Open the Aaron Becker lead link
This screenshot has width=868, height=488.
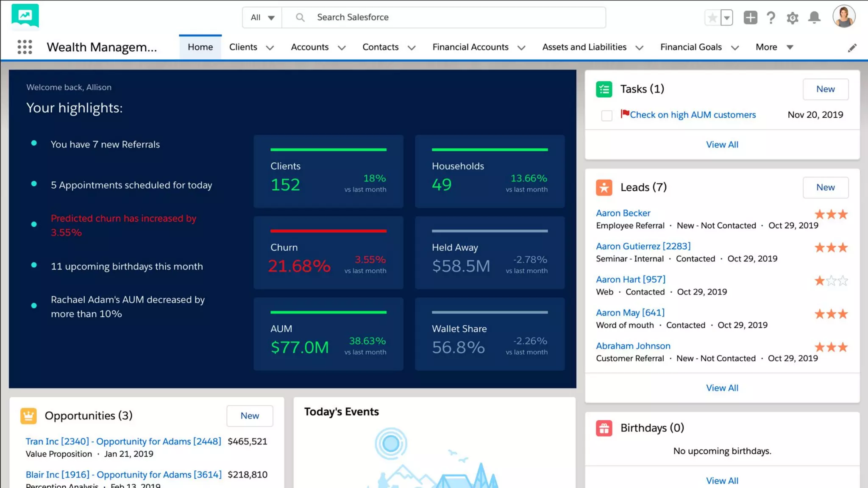[x=623, y=213]
